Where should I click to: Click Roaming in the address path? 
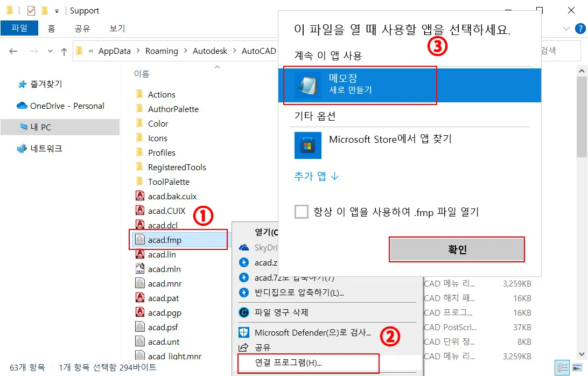[162, 51]
